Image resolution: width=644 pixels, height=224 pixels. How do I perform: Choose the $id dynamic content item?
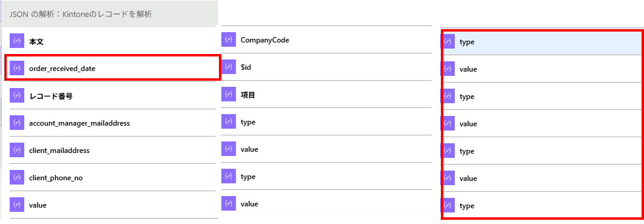[x=326, y=67]
